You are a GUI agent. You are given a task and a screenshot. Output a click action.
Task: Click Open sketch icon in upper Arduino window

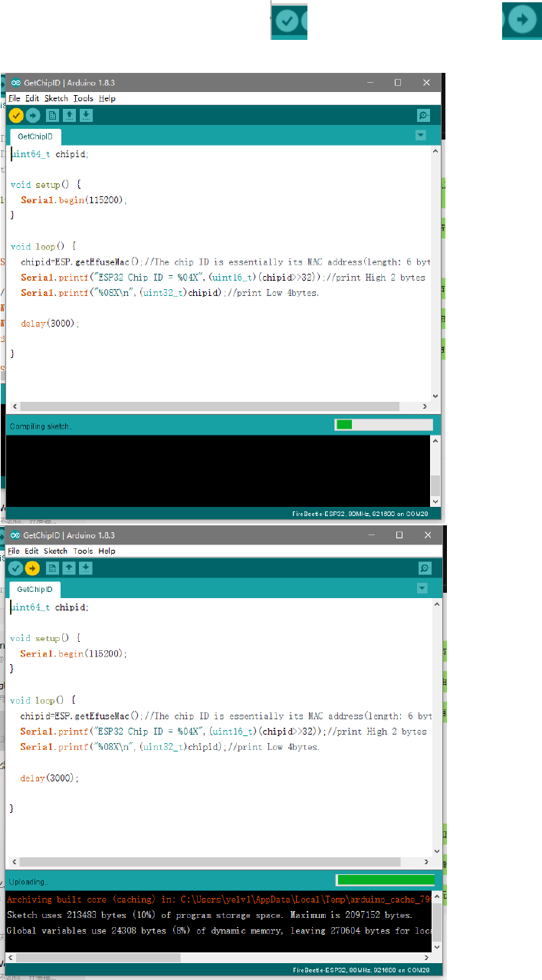(x=69, y=115)
